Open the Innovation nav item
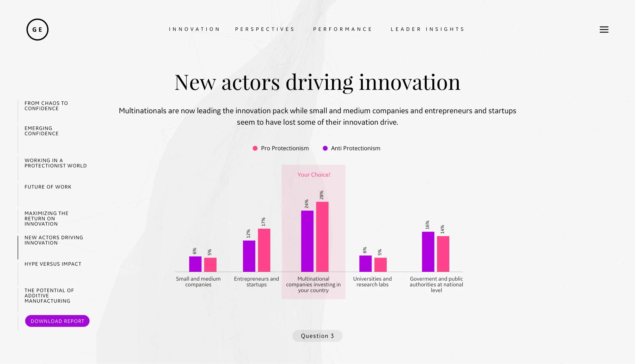This screenshot has height=364, width=635. pyautogui.click(x=194, y=29)
